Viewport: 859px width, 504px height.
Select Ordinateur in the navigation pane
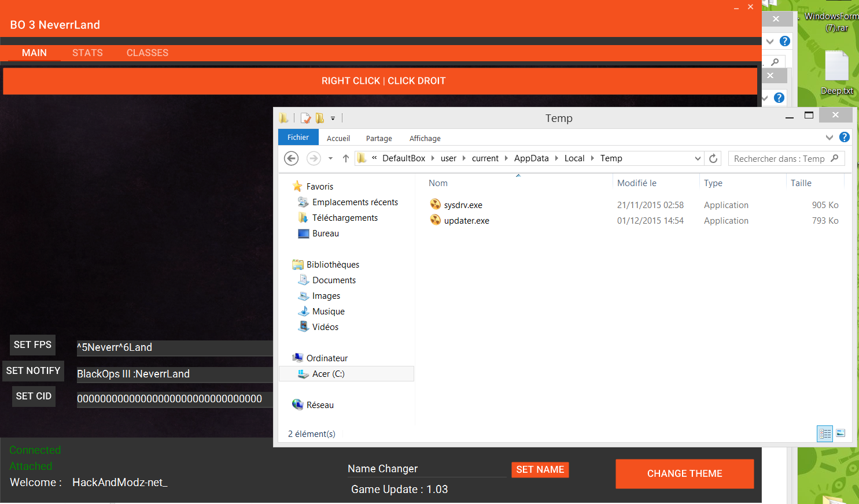(327, 358)
